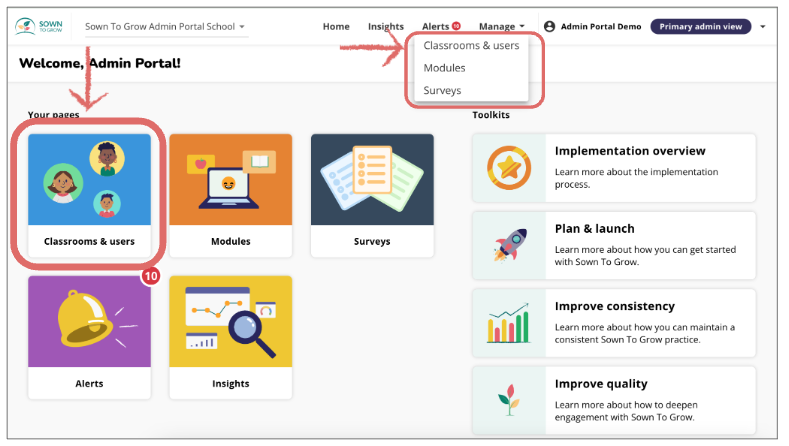The width and height of the screenshot is (789, 446).
Task: Collapse the Manage dropdown menu
Action: coord(501,27)
